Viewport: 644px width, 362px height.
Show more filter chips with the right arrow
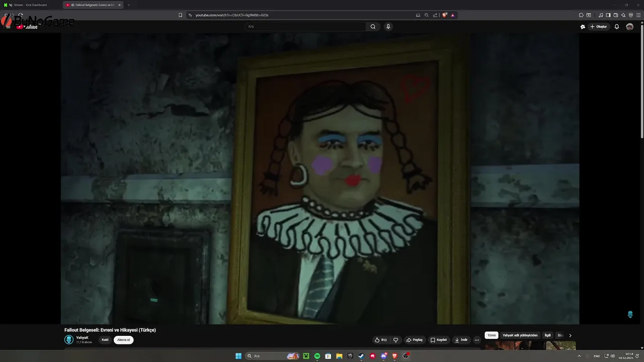point(570,335)
